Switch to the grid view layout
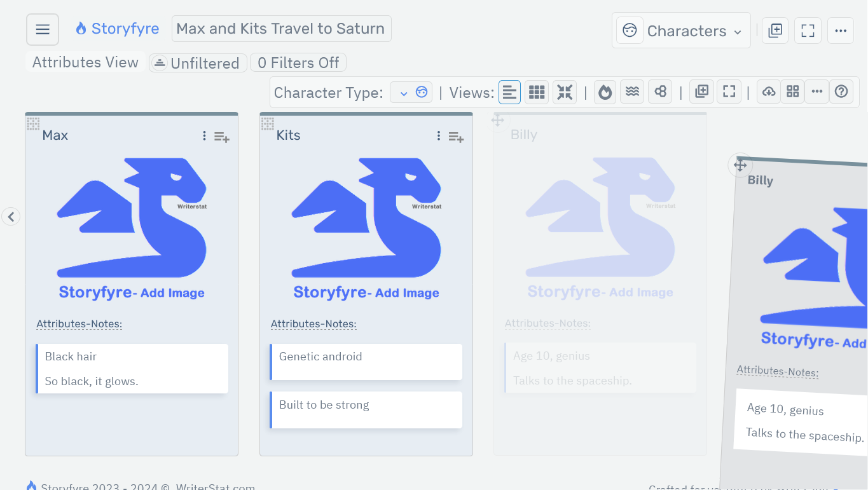868x490 pixels. 536,92
